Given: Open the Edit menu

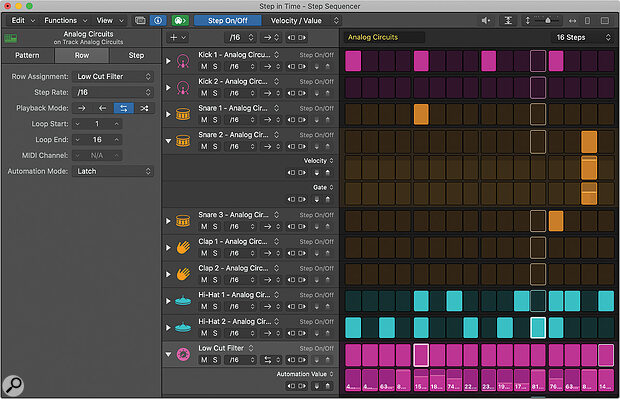Looking at the screenshot, I should [23, 21].
